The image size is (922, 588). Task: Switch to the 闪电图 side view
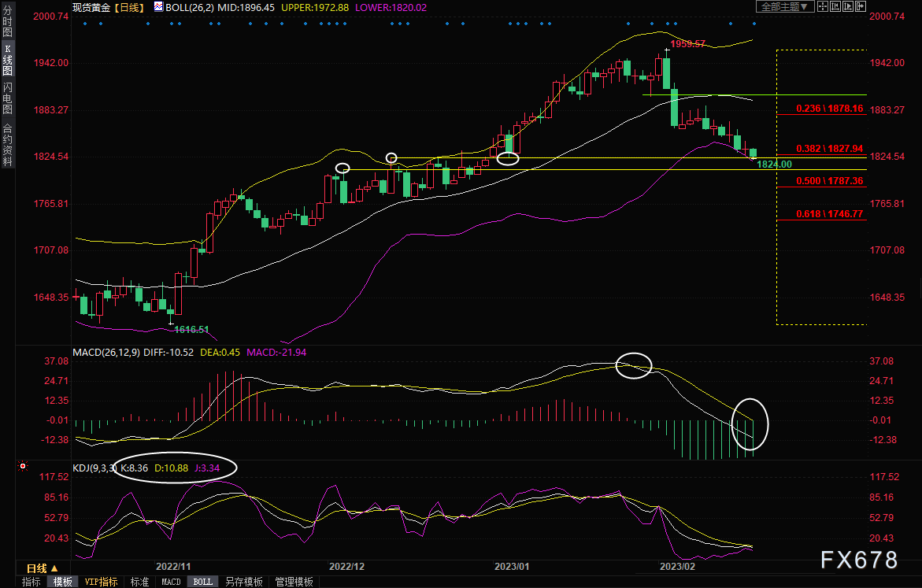(x=7, y=98)
